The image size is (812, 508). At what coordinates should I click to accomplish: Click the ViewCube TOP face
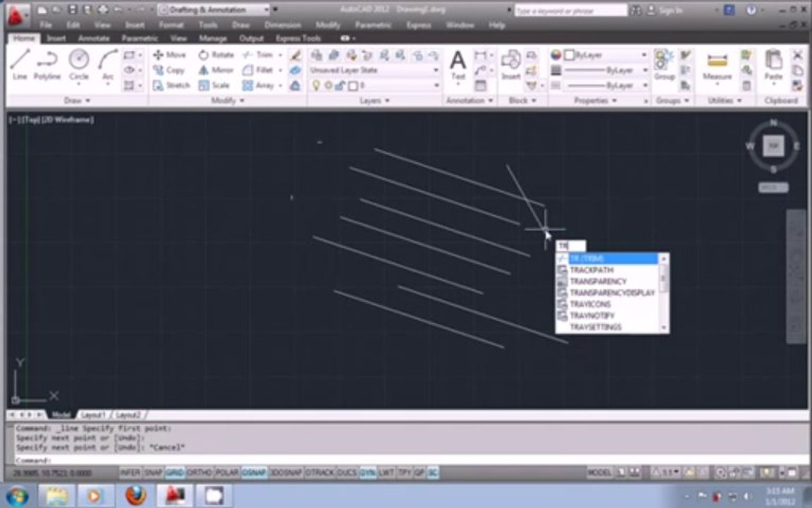pyautogui.click(x=773, y=146)
